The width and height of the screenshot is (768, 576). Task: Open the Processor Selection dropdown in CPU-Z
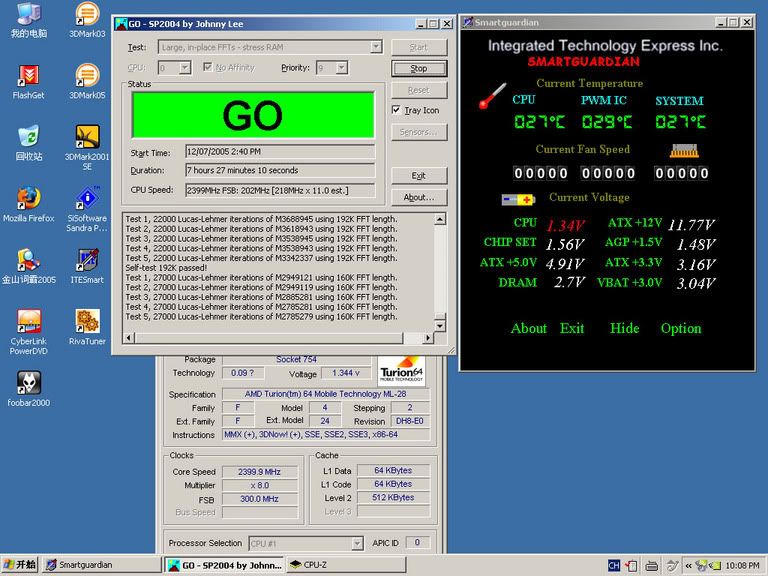coord(357,543)
